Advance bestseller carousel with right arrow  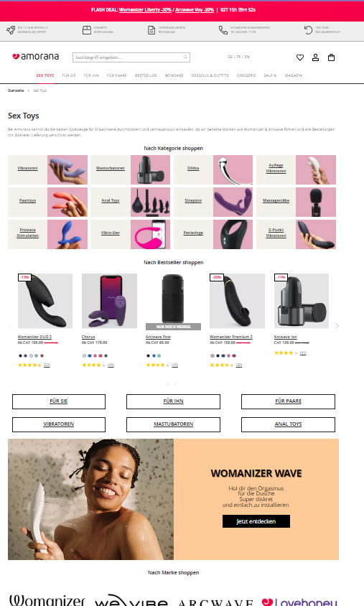(337, 326)
